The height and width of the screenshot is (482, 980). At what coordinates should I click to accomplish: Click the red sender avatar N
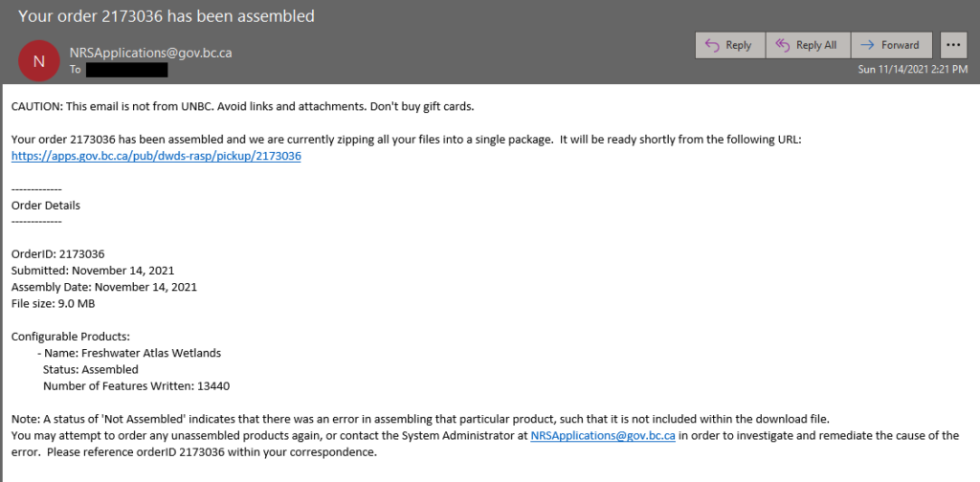point(38,60)
